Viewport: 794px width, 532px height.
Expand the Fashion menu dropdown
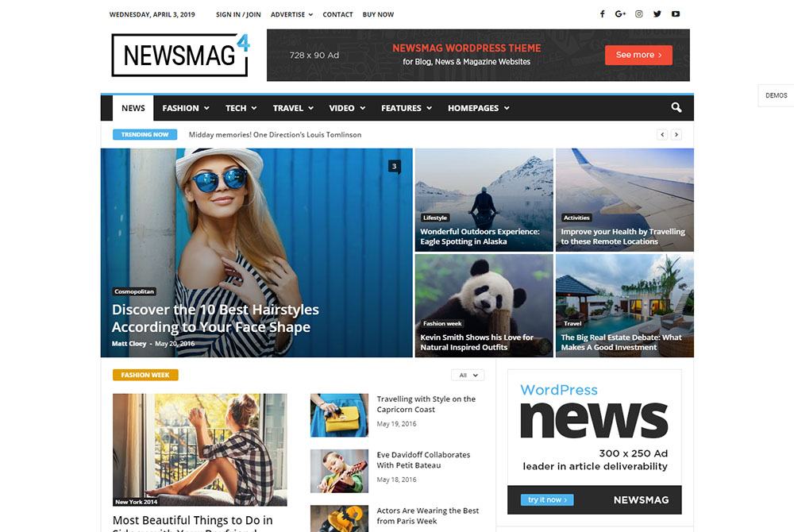coord(185,108)
